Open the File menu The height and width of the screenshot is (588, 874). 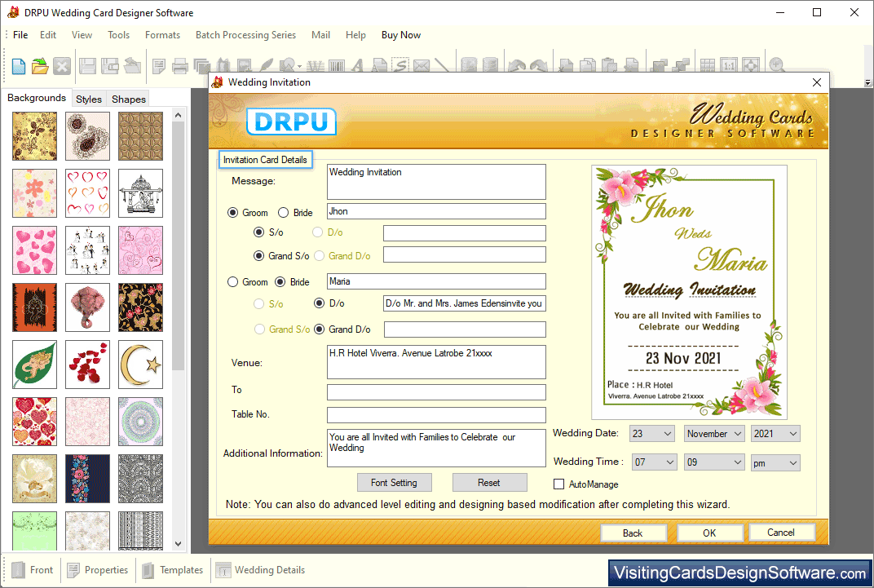click(20, 35)
